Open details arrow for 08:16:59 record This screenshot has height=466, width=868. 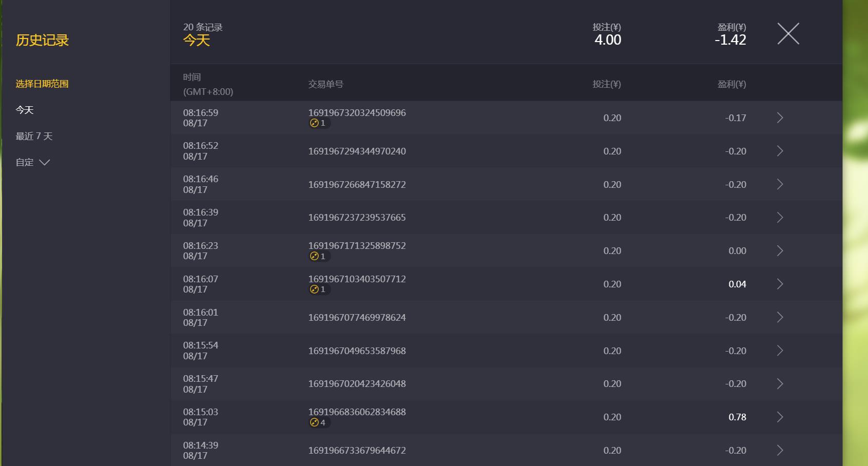pos(780,118)
